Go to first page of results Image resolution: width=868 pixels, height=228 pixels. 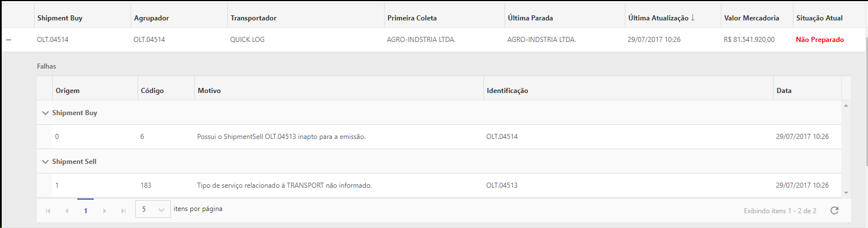pyautogui.click(x=48, y=211)
